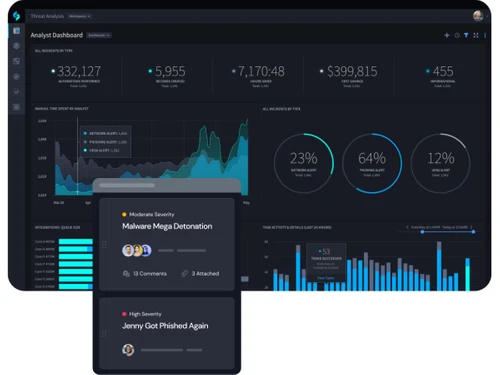This screenshot has width=500, height=375.
Task: Open the dropdown next to Threat Analysis
Action: click(x=80, y=16)
